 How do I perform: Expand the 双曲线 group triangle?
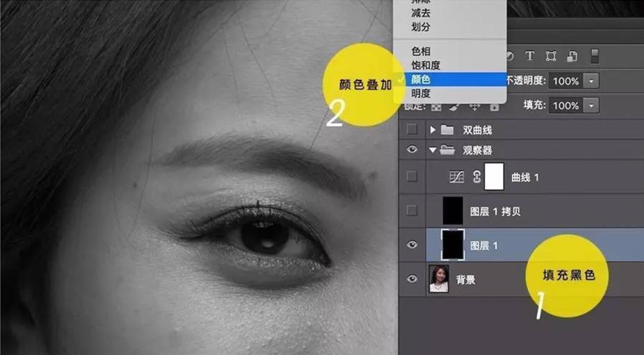click(x=433, y=130)
